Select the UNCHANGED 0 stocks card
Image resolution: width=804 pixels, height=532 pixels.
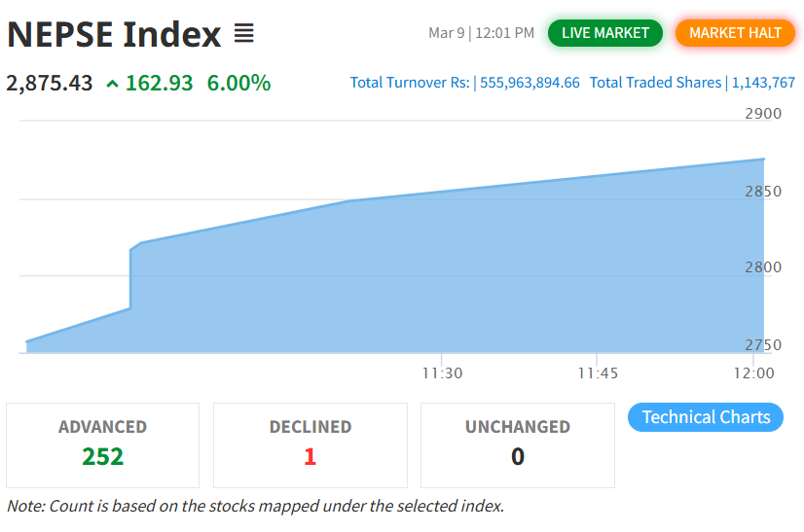pyautogui.click(x=517, y=444)
